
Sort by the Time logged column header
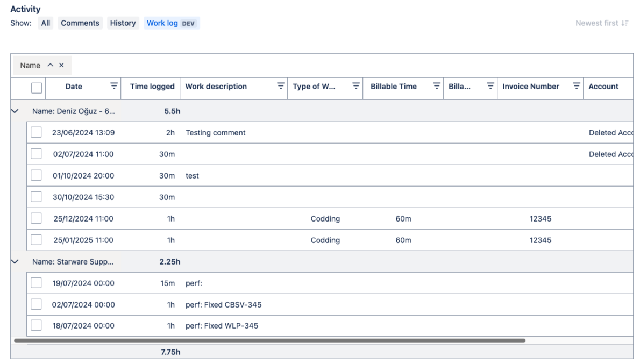click(152, 87)
